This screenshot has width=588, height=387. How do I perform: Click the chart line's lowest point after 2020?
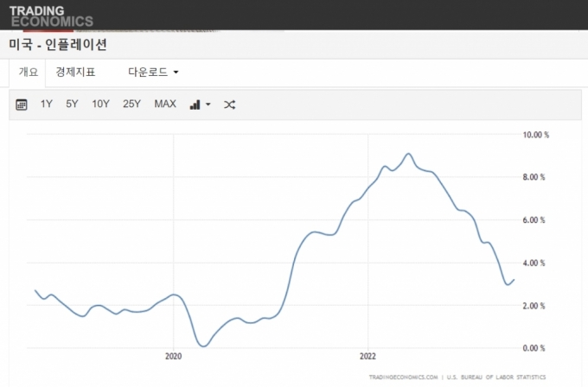(x=202, y=346)
